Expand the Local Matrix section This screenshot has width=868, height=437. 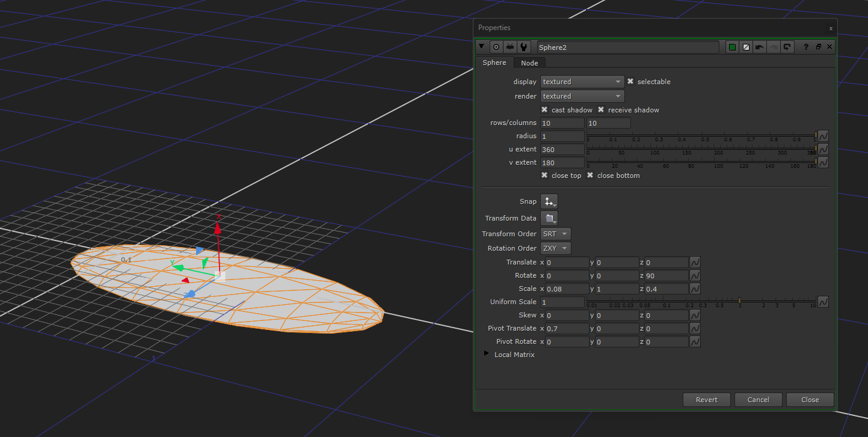tap(487, 354)
